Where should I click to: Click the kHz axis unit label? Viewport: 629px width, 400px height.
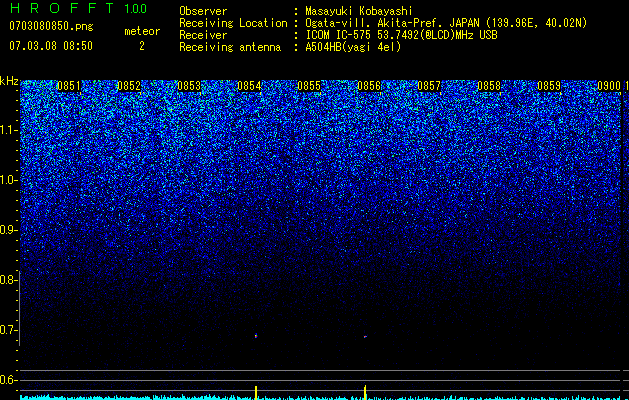(9, 81)
